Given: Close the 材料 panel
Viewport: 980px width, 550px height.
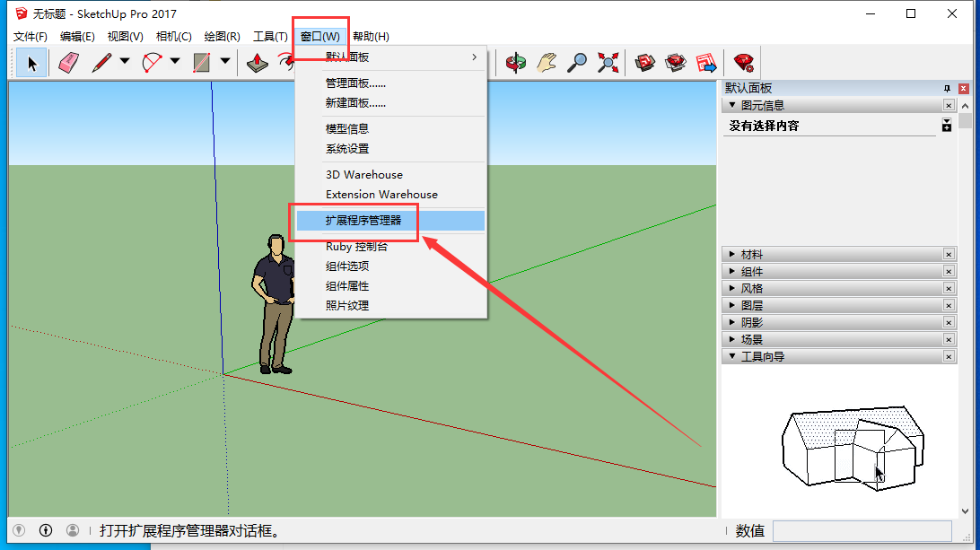Looking at the screenshot, I should point(949,255).
